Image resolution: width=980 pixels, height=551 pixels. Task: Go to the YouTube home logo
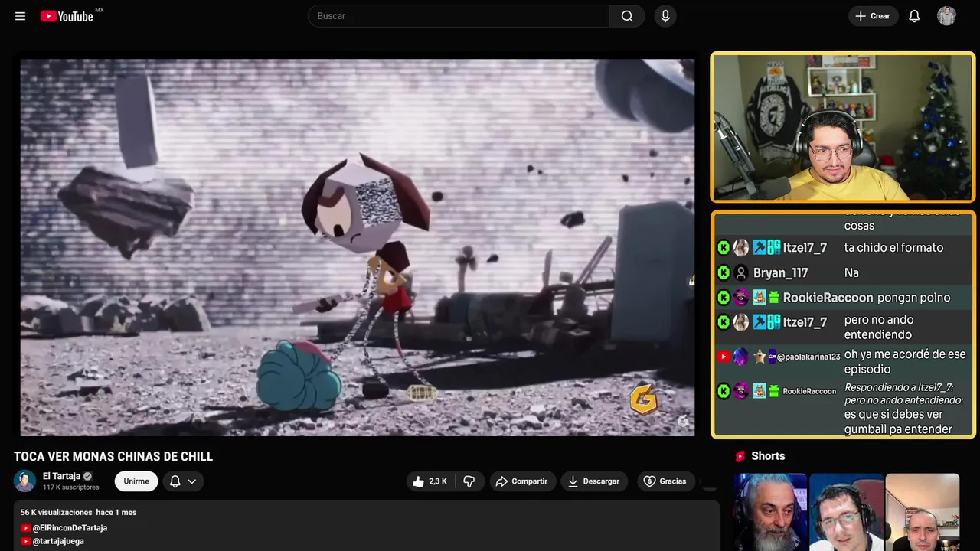tap(67, 16)
